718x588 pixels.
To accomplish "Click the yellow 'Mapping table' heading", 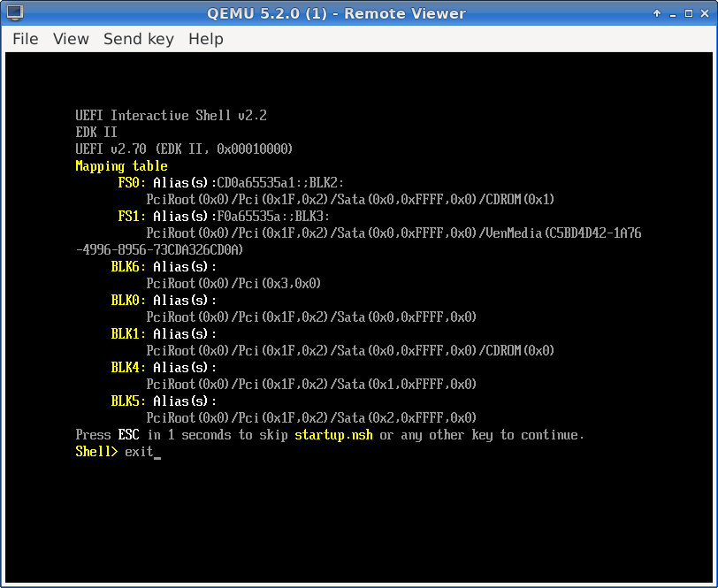I will coord(121,166).
